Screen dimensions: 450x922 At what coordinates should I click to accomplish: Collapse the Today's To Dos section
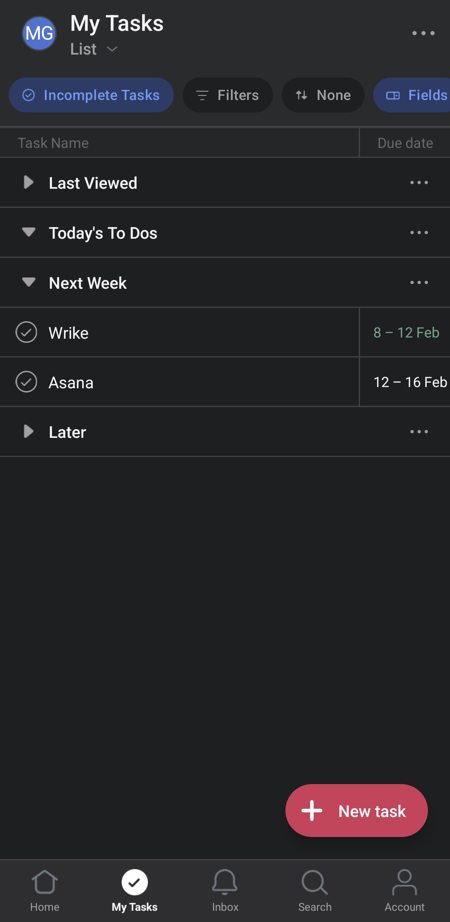click(x=28, y=232)
